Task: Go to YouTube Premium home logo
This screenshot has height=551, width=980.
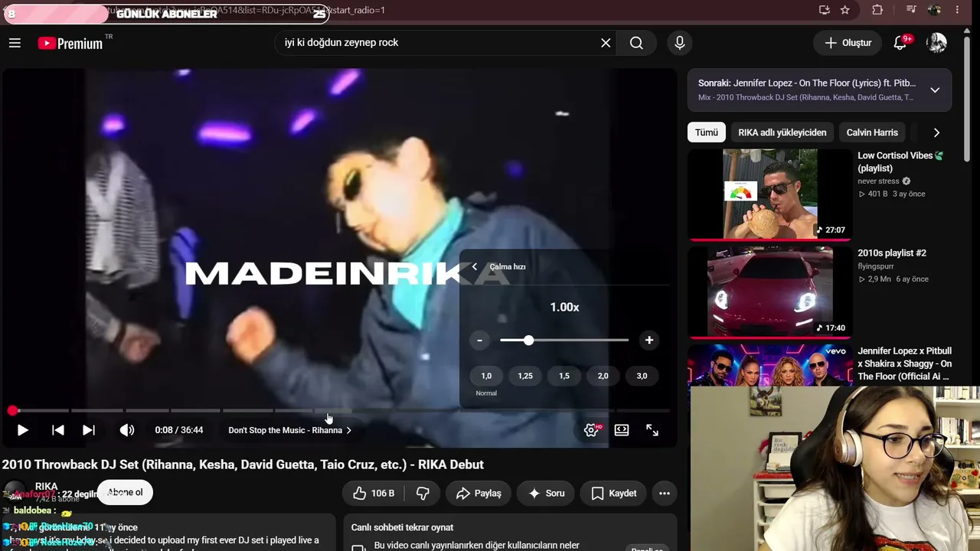Action: click(70, 44)
